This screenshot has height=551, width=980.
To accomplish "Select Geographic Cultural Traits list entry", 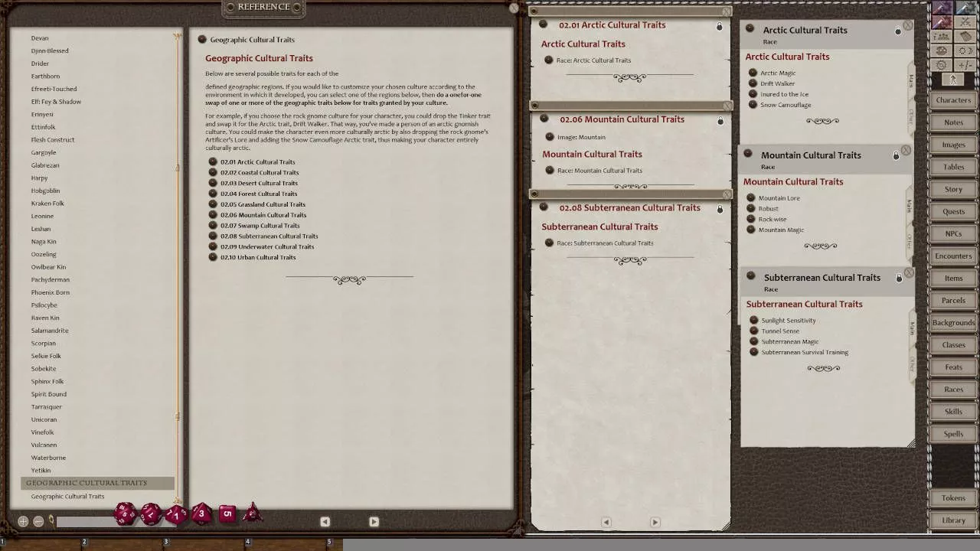I will pos(67,497).
